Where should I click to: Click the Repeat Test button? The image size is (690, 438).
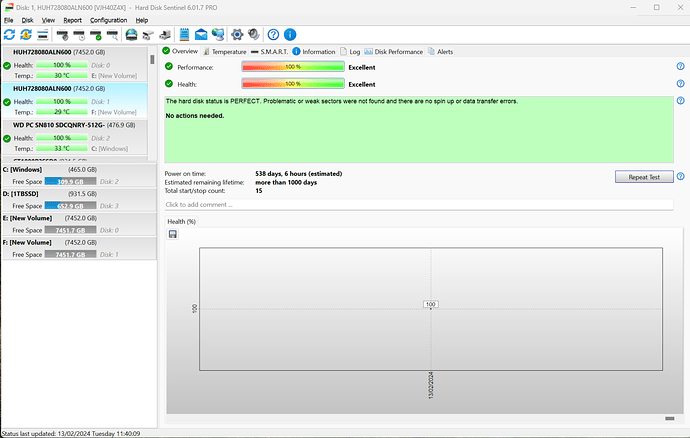pyautogui.click(x=644, y=177)
